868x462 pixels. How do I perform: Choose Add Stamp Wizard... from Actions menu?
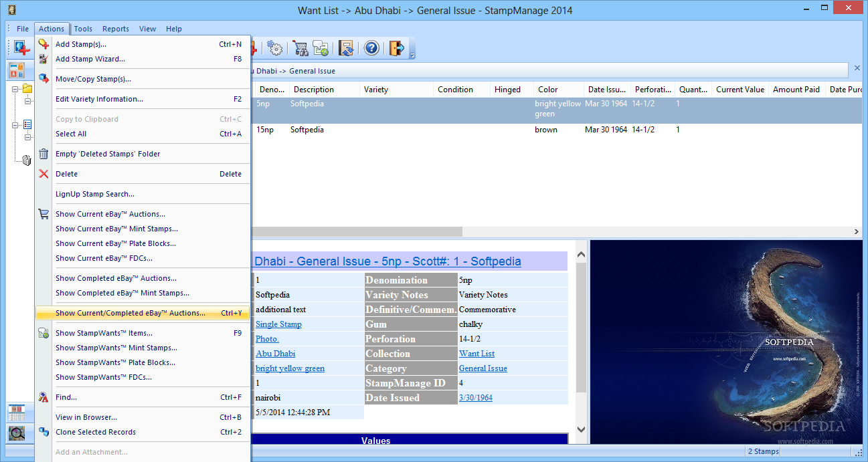pos(143,59)
